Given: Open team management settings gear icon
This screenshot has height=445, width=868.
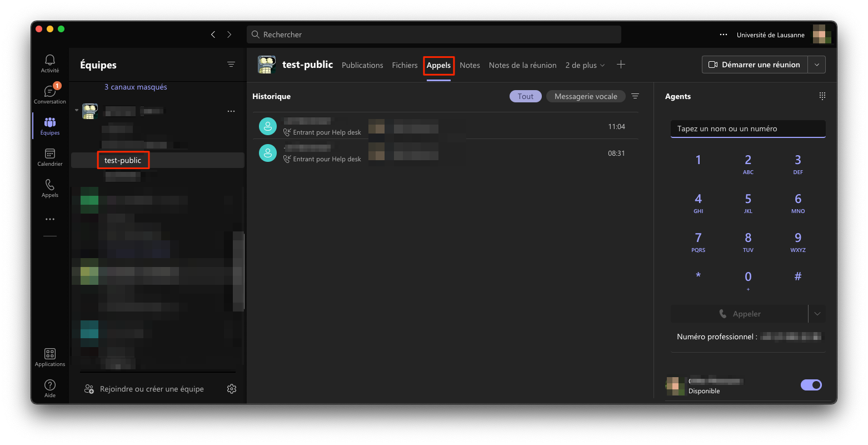Looking at the screenshot, I should click(x=232, y=389).
